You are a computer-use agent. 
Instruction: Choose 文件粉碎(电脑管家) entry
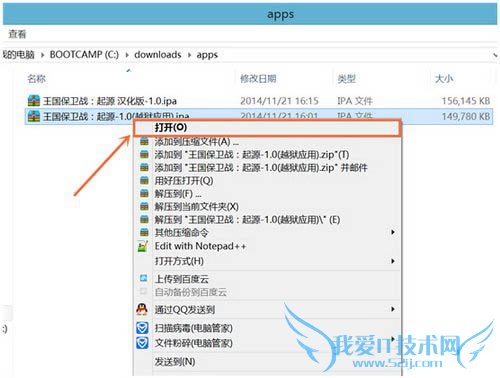click(x=267, y=343)
